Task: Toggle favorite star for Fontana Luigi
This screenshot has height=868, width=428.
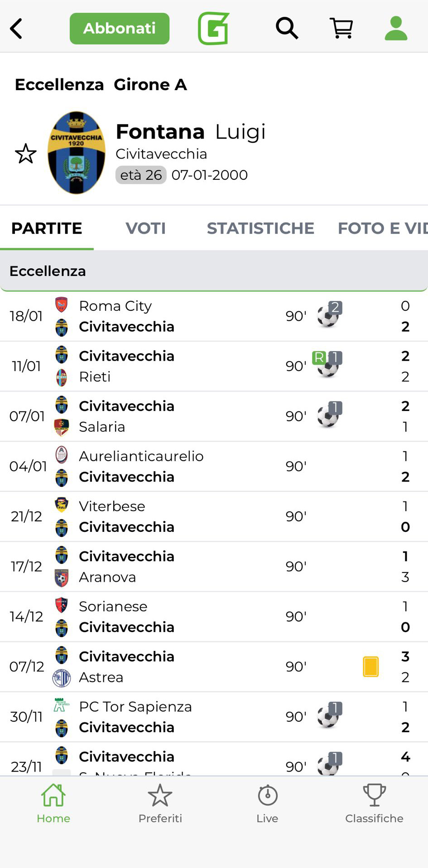Action: pyautogui.click(x=26, y=154)
